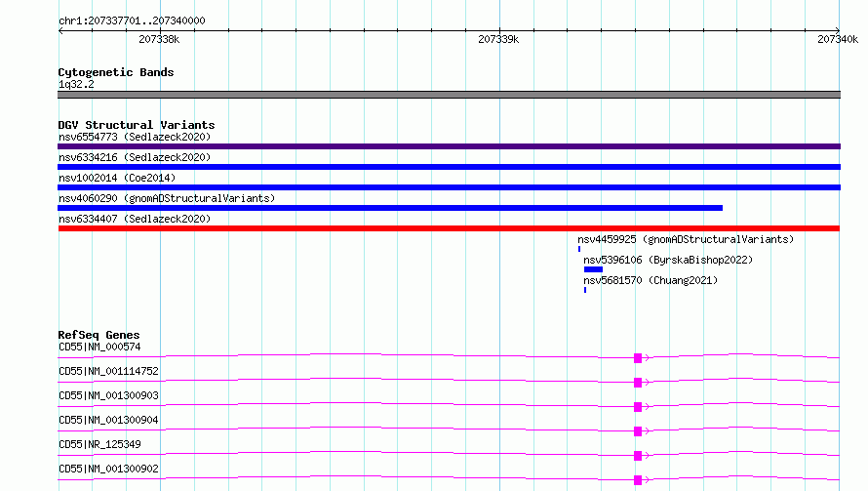
Task: Select the short blue nsv5396106 variant bar
Action: click(593, 269)
